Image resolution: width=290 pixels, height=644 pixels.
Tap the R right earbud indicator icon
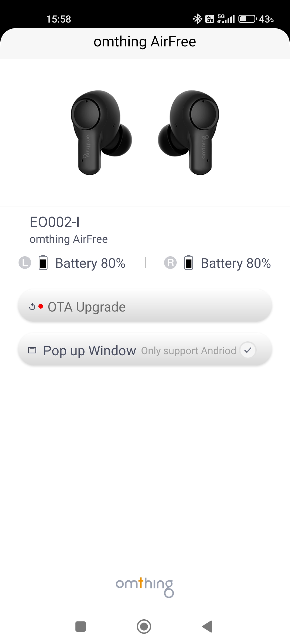[170, 263]
